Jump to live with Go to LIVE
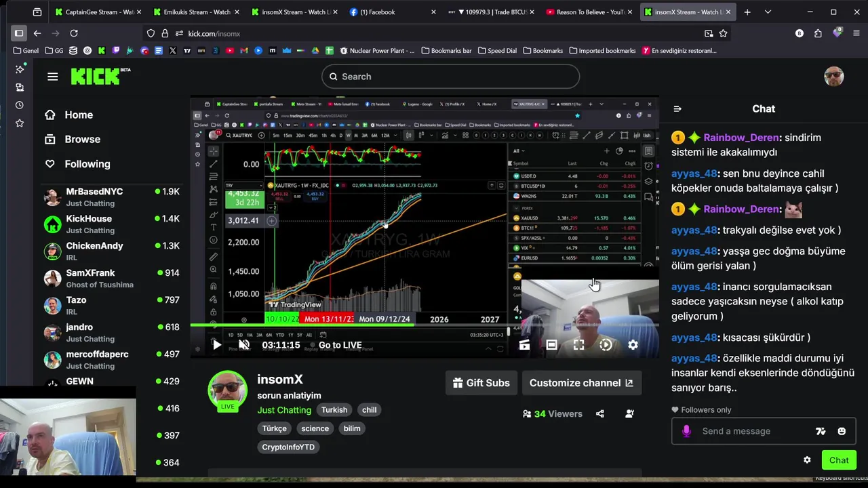The height and width of the screenshot is (488, 868). tap(340, 345)
